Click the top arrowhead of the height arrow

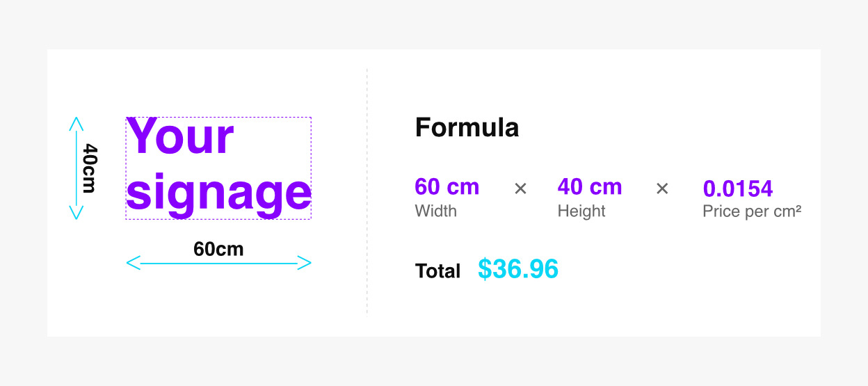[x=77, y=122]
